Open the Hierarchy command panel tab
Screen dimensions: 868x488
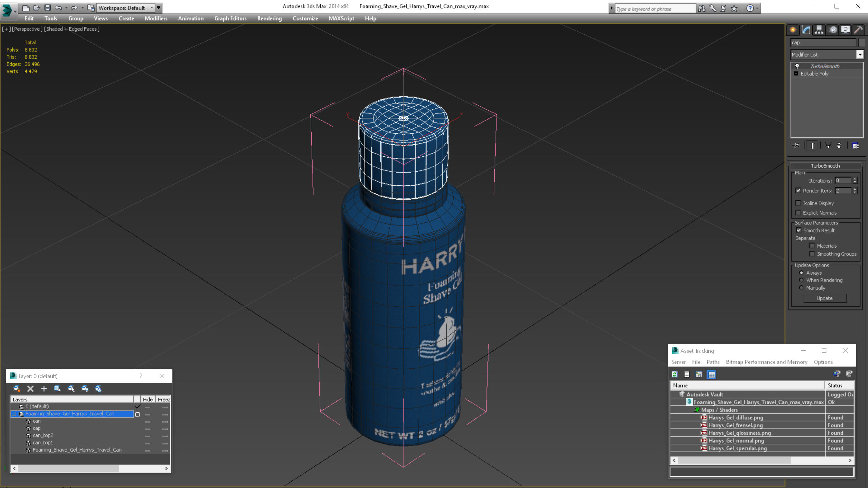[x=819, y=30]
